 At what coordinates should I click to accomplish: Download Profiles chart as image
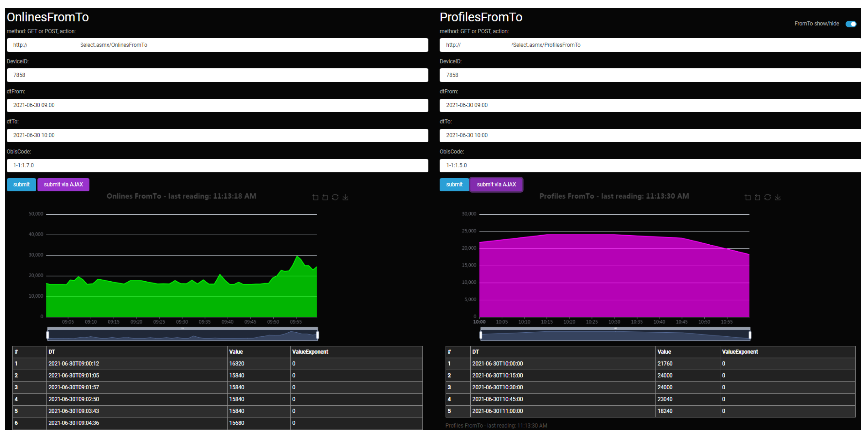[777, 197]
